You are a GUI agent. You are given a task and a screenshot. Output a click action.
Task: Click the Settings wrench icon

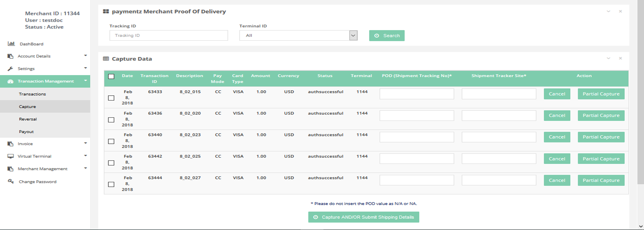[x=10, y=69]
